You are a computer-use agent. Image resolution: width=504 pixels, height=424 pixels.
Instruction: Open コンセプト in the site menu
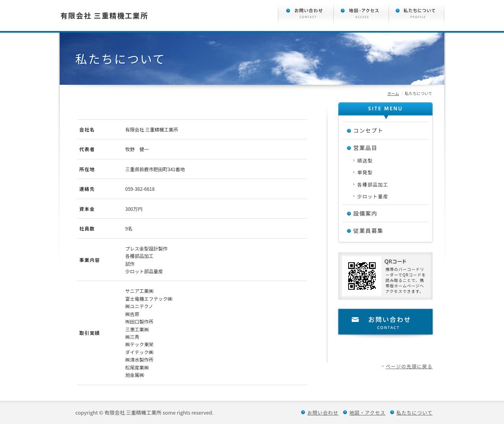[x=368, y=131]
